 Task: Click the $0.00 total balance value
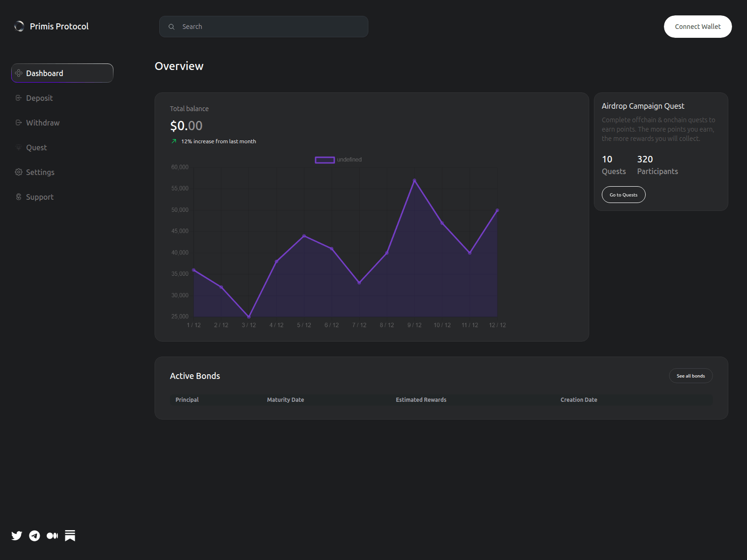point(186,126)
